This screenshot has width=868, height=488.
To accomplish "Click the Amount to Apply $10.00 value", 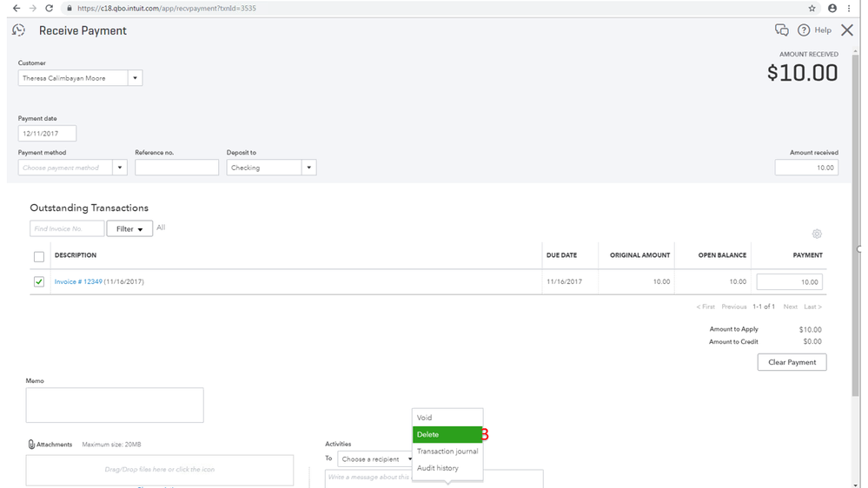I will 811,330.
